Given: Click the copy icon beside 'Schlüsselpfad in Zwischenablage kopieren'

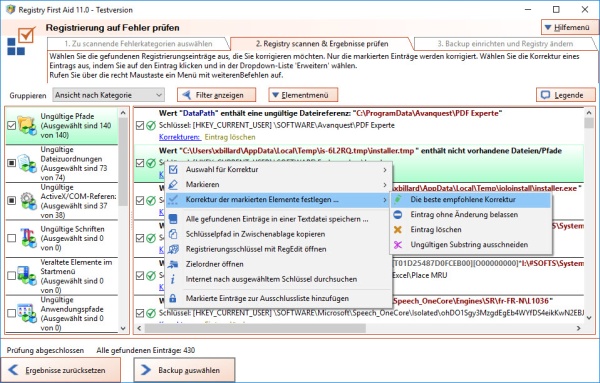Looking at the screenshot, I should (173, 234).
